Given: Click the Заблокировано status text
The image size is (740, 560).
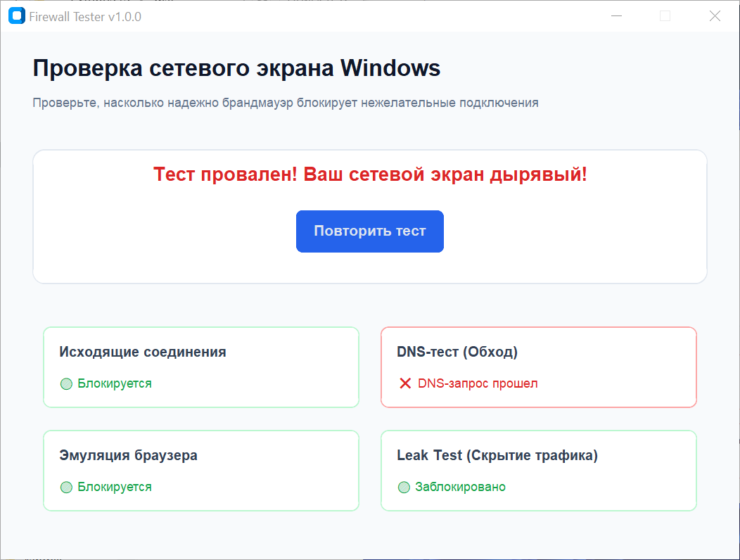Looking at the screenshot, I should pos(460,487).
